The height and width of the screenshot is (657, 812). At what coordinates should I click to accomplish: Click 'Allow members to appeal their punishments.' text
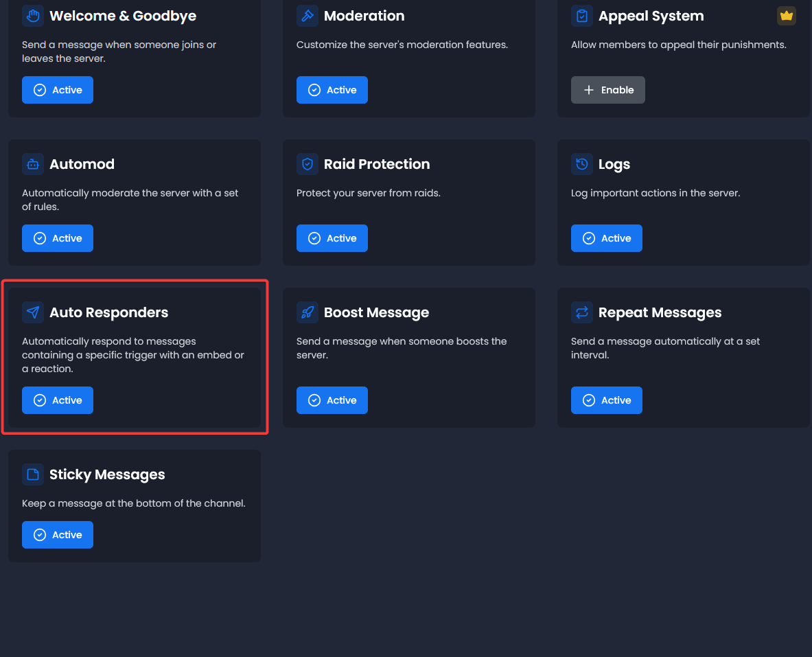coord(678,45)
